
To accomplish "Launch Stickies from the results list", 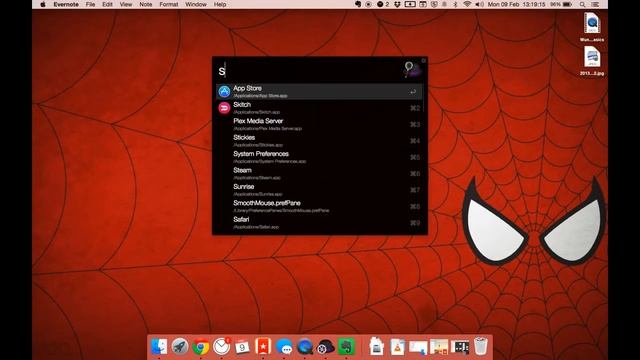I will tap(320, 140).
